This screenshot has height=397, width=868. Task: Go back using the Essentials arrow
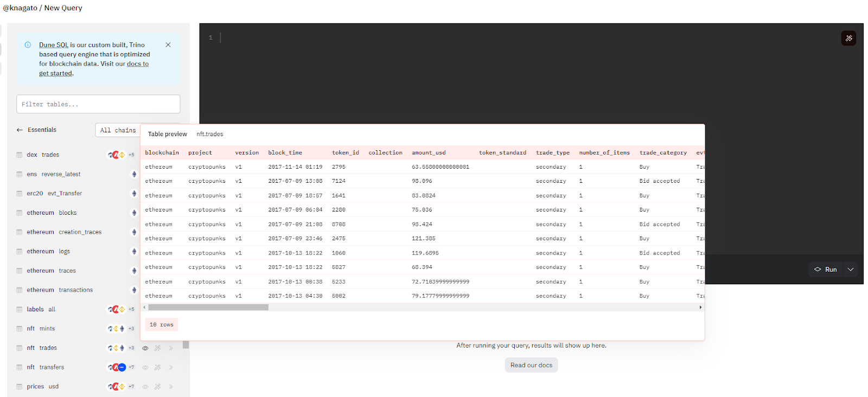point(20,130)
